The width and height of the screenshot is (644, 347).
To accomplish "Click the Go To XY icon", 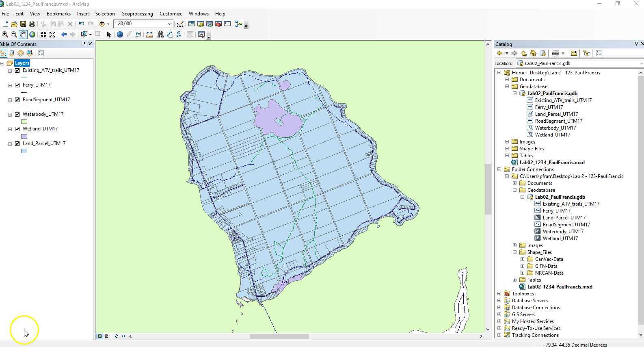I will point(179,35).
